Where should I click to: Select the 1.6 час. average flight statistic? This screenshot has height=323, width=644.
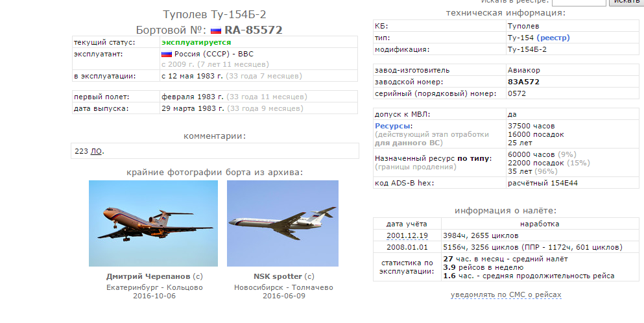[529, 276]
